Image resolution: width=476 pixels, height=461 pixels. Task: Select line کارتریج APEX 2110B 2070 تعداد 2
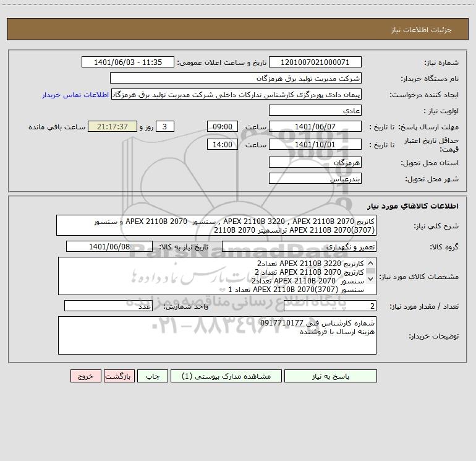click(x=309, y=272)
